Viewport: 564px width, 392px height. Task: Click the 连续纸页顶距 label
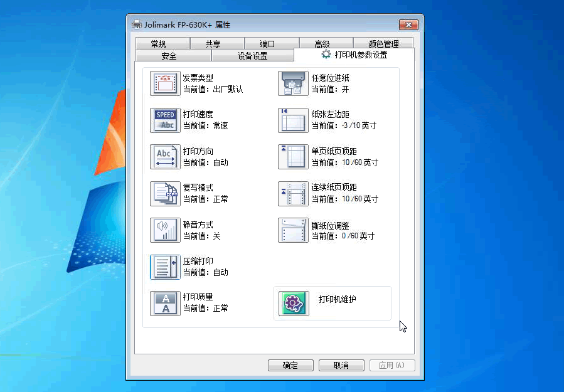334,188
